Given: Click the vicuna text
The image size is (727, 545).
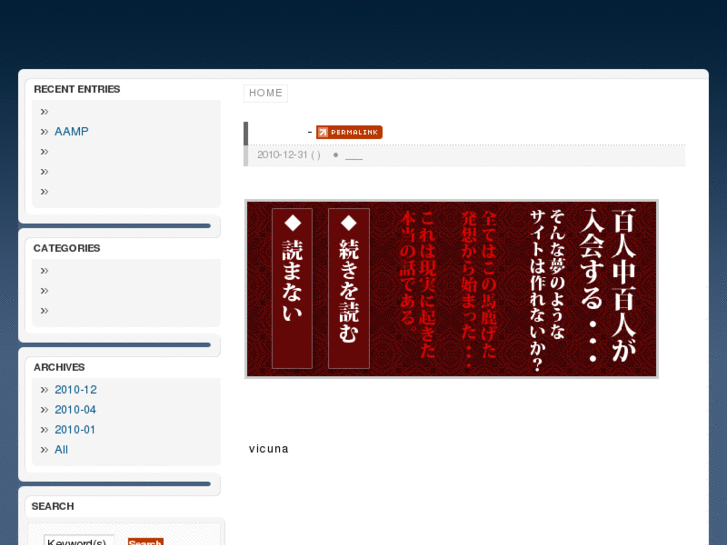Looking at the screenshot, I should 268,449.
